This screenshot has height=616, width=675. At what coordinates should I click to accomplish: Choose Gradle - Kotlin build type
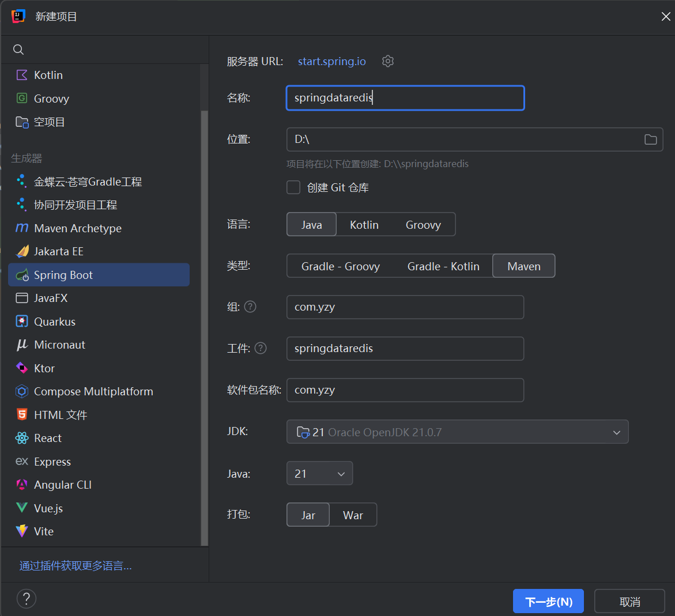tap(443, 266)
